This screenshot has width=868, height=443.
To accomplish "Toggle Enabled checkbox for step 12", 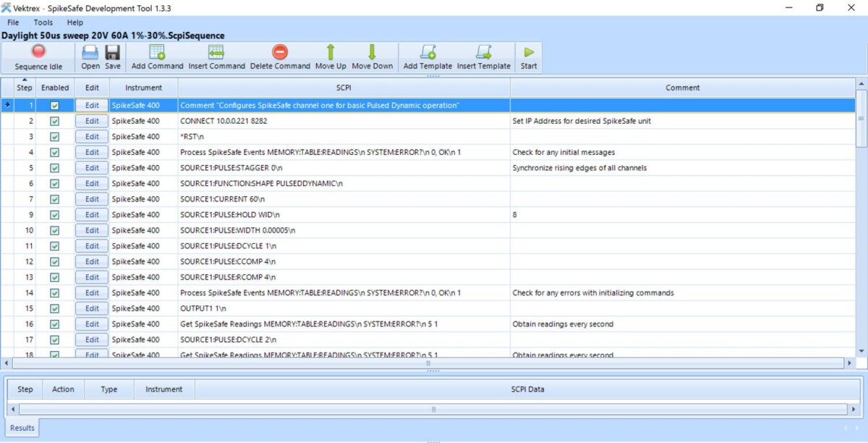I will pos(55,261).
